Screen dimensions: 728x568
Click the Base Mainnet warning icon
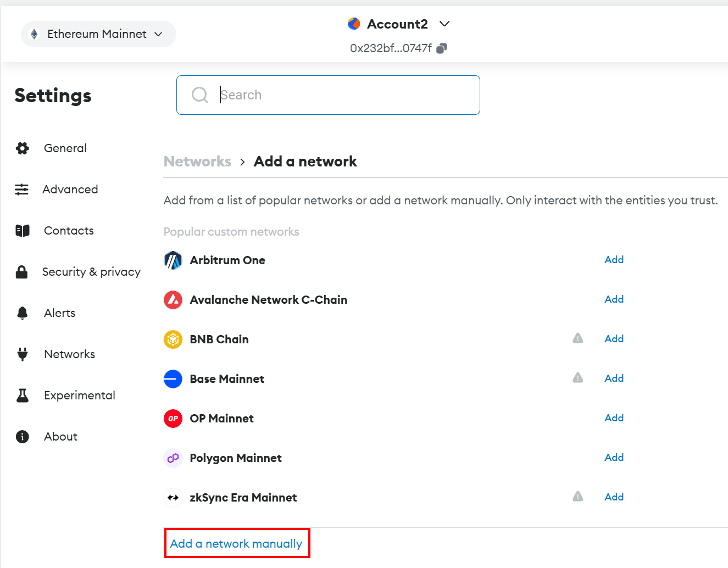578,378
